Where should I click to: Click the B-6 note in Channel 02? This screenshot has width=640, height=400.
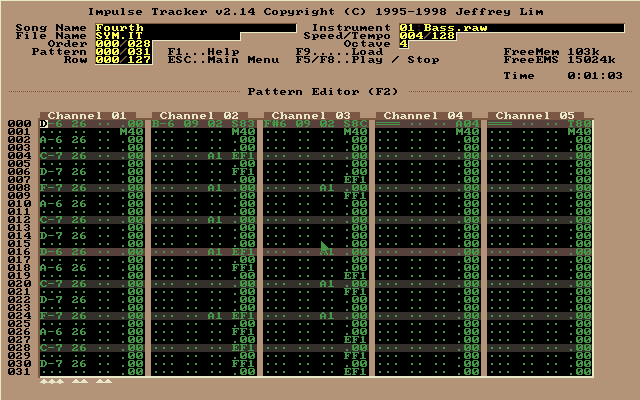(163, 124)
